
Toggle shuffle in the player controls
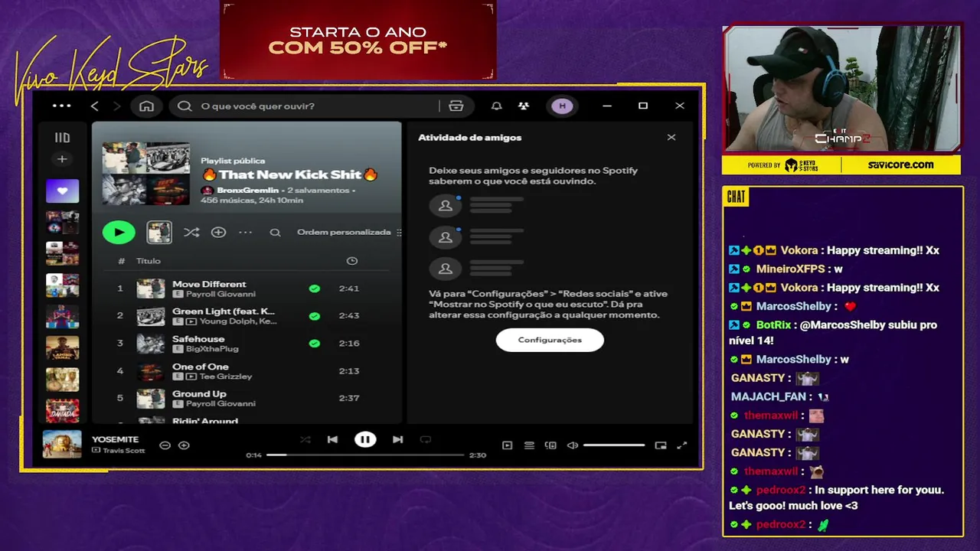305,439
